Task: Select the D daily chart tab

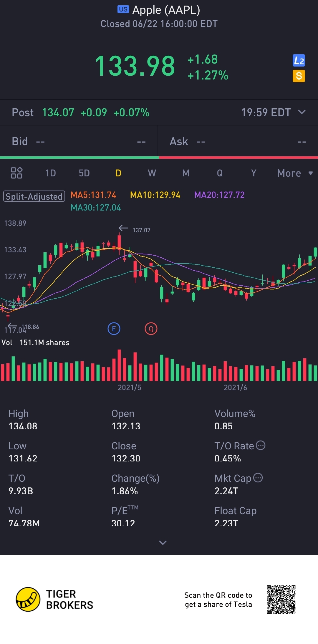Action: tap(118, 173)
